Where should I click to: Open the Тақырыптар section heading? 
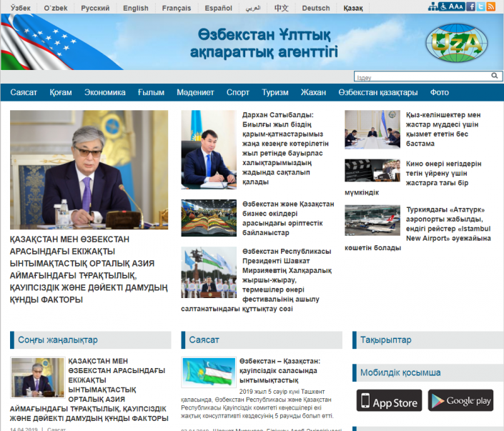[386, 340]
